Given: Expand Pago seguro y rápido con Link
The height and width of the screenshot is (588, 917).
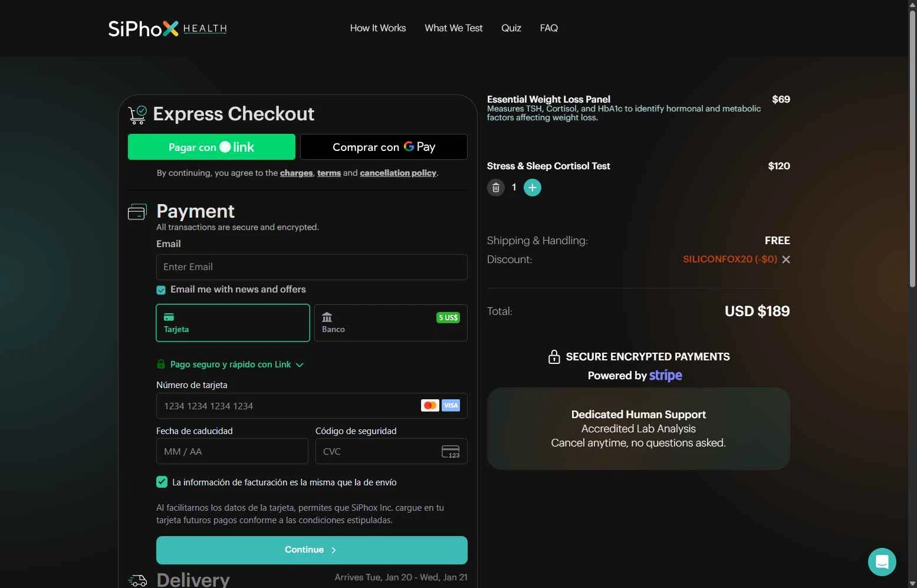Looking at the screenshot, I should [x=236, y=364].
